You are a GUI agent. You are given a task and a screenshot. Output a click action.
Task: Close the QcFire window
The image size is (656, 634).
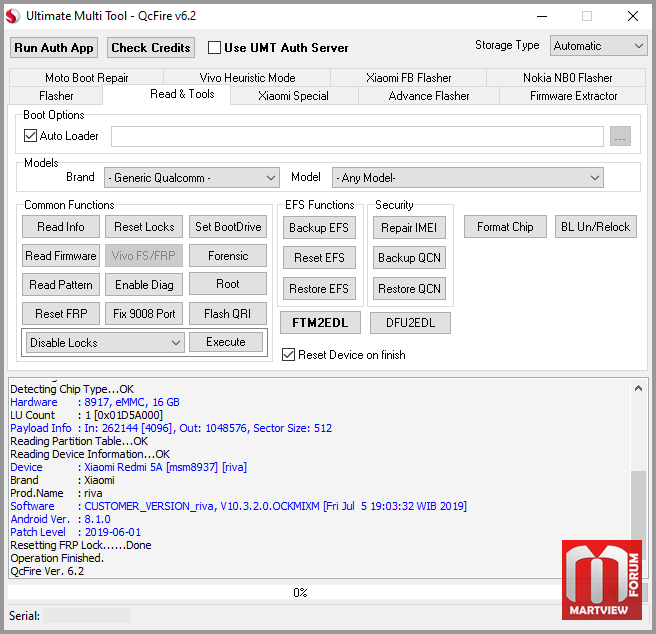pos(633,16)
